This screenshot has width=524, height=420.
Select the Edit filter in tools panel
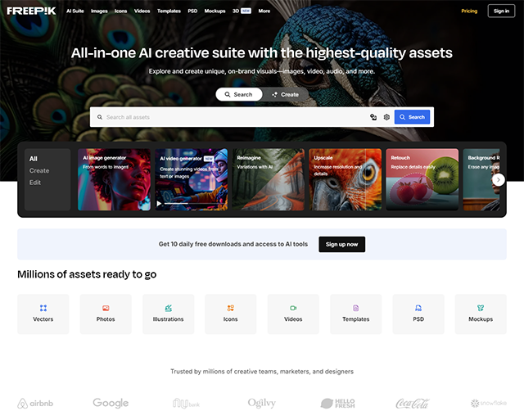35,183
